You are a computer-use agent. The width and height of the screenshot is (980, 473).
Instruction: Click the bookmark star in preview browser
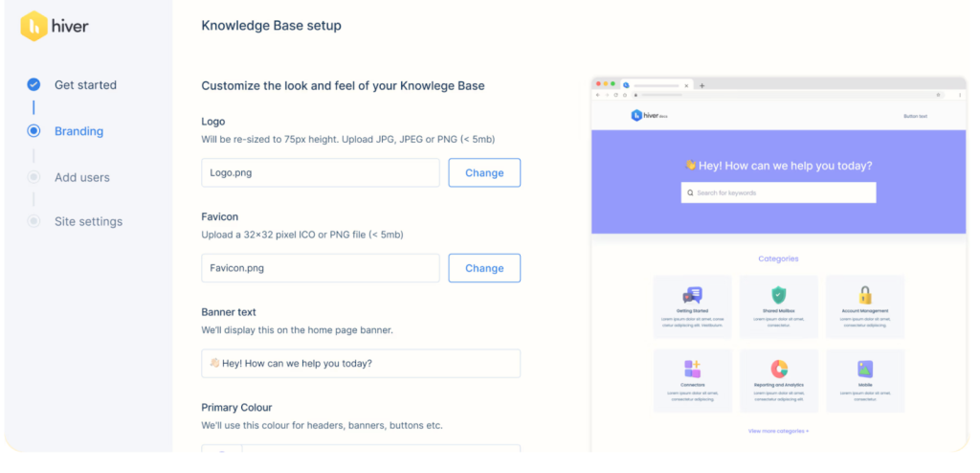(x=938, y=95)
